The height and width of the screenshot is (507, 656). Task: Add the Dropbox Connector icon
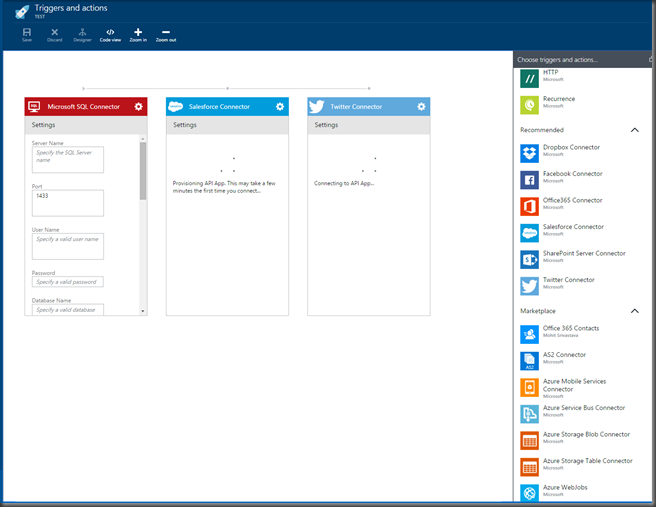529,154
